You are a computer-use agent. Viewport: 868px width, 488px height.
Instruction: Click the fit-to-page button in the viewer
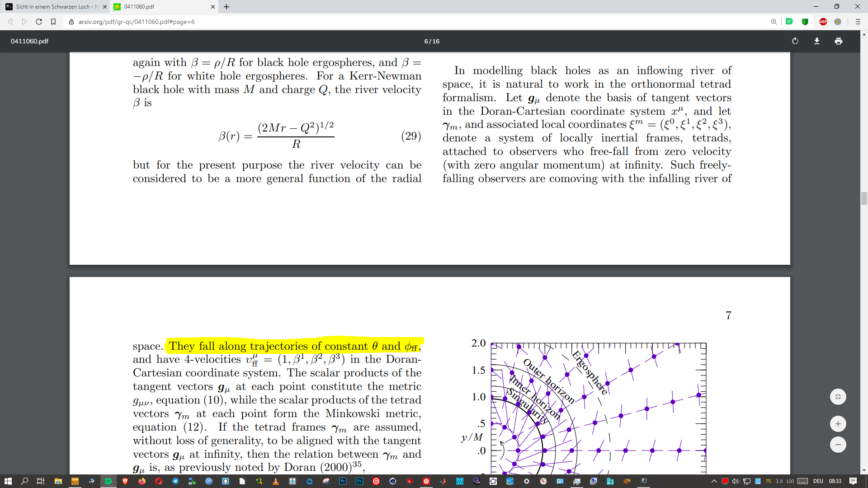coord(838,397)
